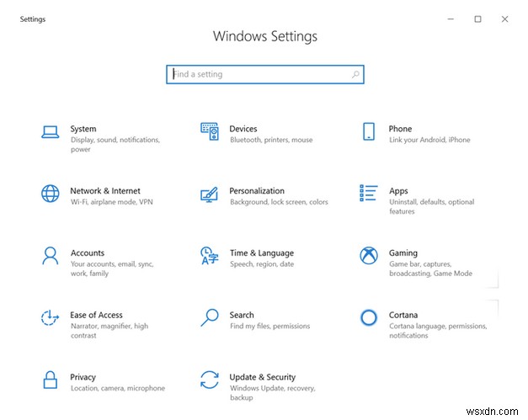Focus the Find a setting search field
Image resolution: width=528 pixels, height=420 pixels.
pyautogui.click(x=265, y=74)
